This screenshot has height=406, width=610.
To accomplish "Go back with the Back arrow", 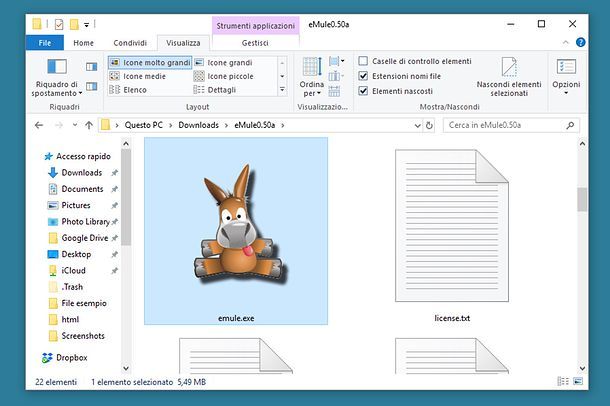I will pos(39,125).
